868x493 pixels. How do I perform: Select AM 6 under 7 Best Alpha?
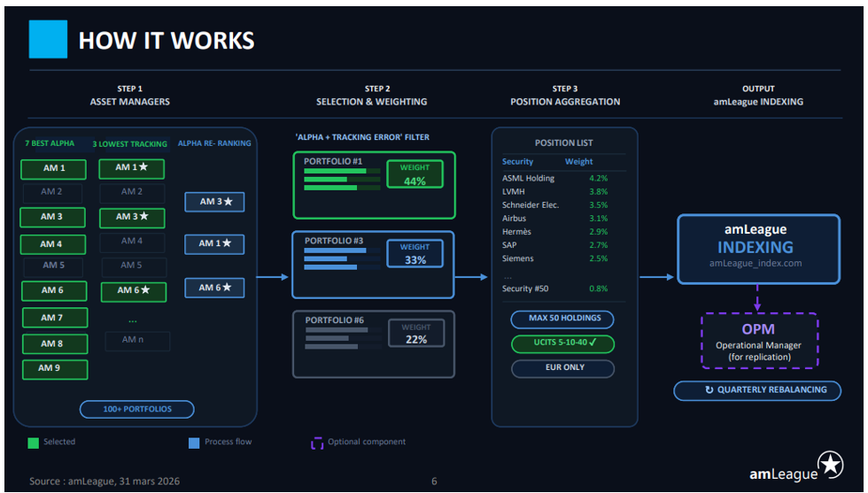click(54, 290)
